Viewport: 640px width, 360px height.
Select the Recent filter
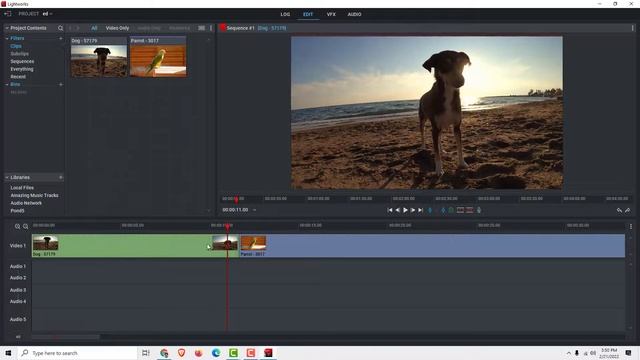pyautogui.click(x=18, y=77)
